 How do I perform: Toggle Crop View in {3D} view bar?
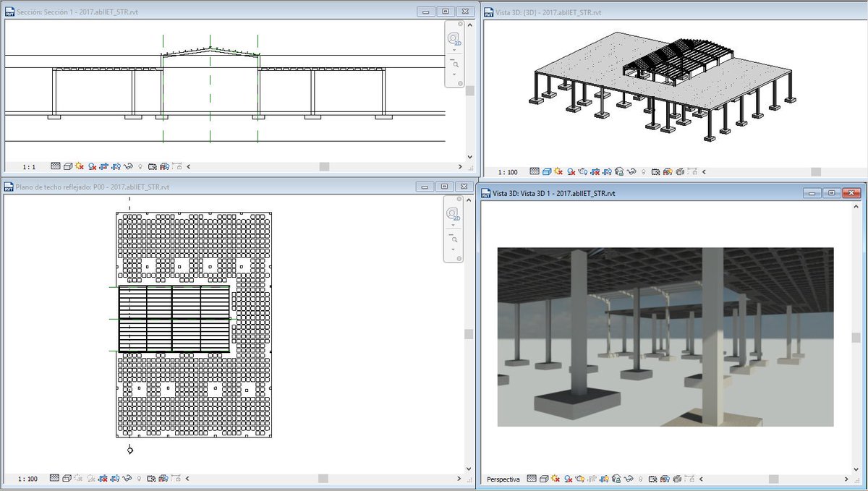[595, 172]
